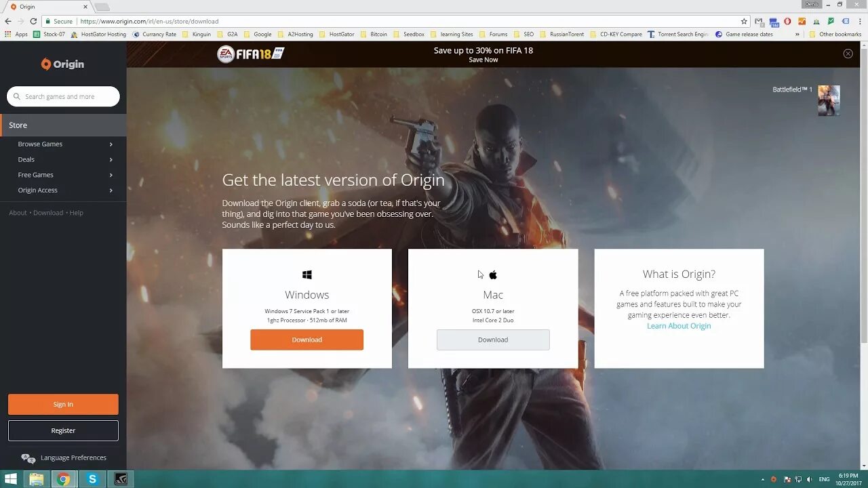Image resolution: width=868 pixels, height=488 pixels.
Task: Reload the page
Action: pos(33,21)
